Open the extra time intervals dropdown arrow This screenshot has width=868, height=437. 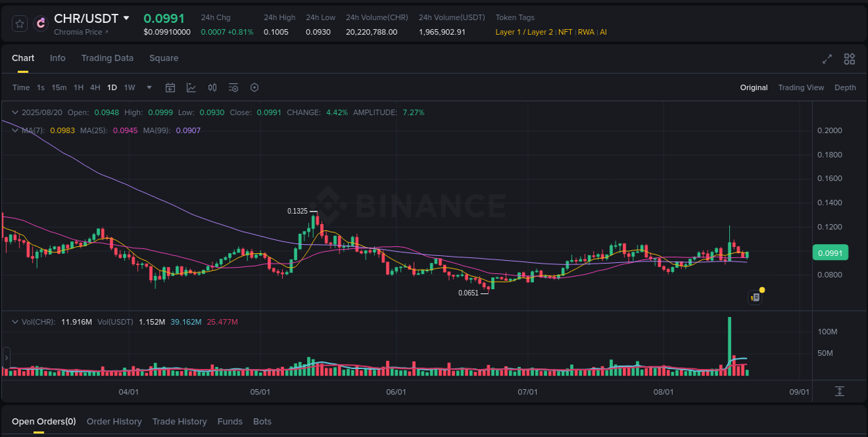[149, 87]
